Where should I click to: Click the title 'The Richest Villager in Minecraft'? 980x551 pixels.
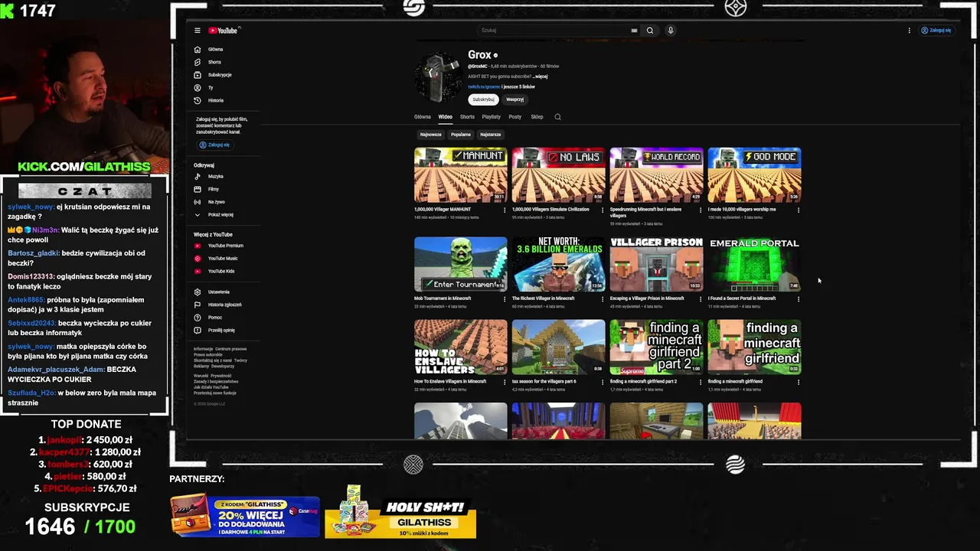pyautogui.click(x=543, y=298)
